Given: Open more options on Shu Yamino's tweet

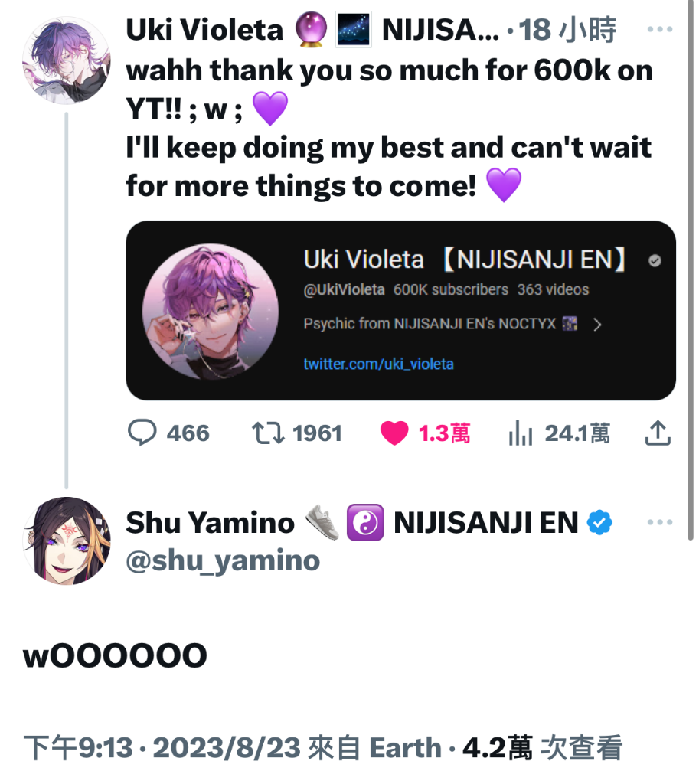Looking at the screenshot, I should tap(659, 522).
